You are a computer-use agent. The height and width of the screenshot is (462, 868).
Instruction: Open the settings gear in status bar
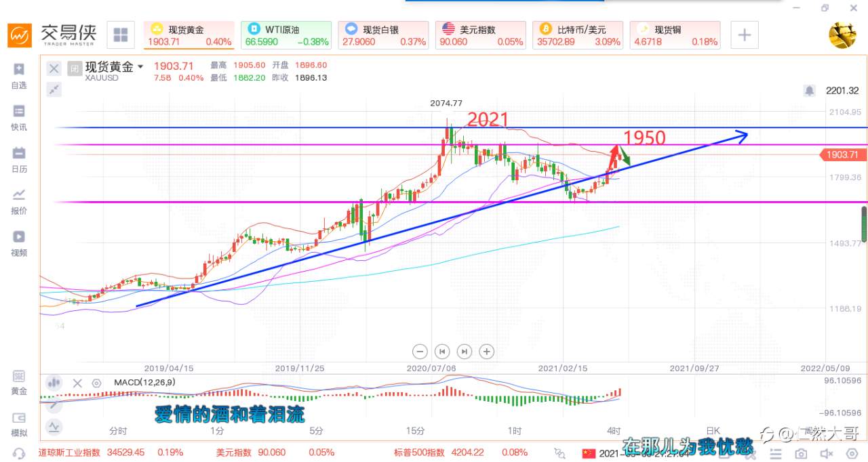click(x=852, y=453)
